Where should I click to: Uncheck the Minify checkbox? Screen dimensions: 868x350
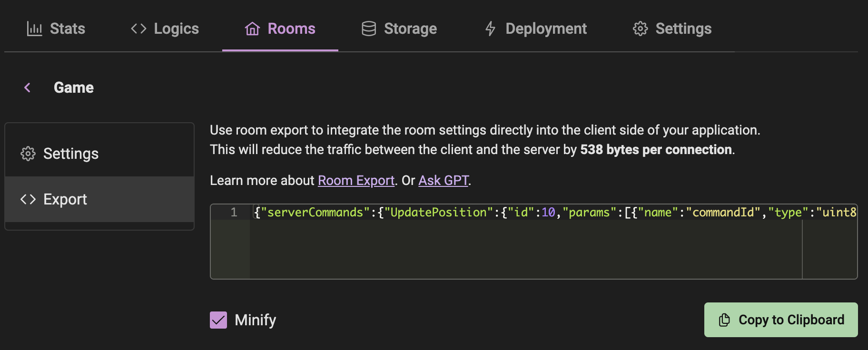click(x=218, y=320)
